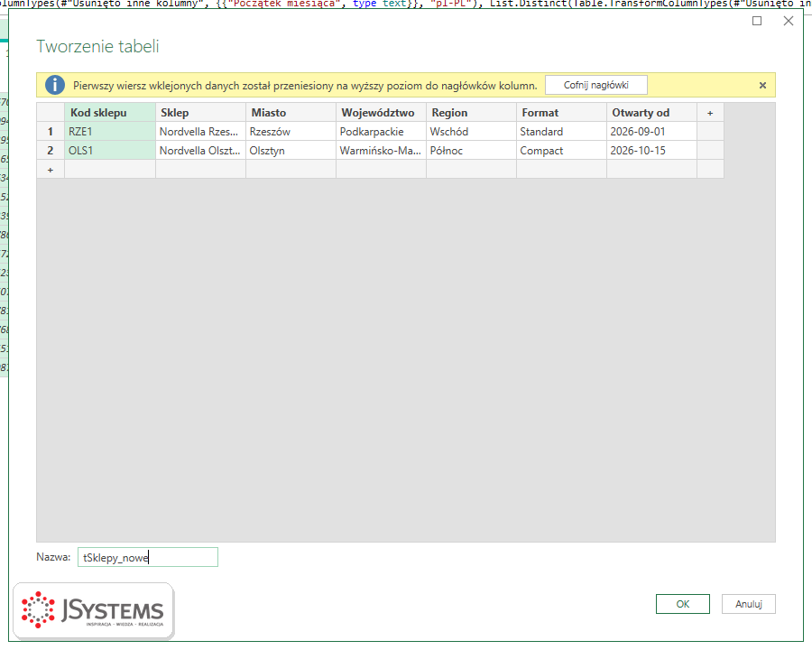Add a new column with plus icon
This screenshot has height=650, width=812.
click(x=710, y=113)
